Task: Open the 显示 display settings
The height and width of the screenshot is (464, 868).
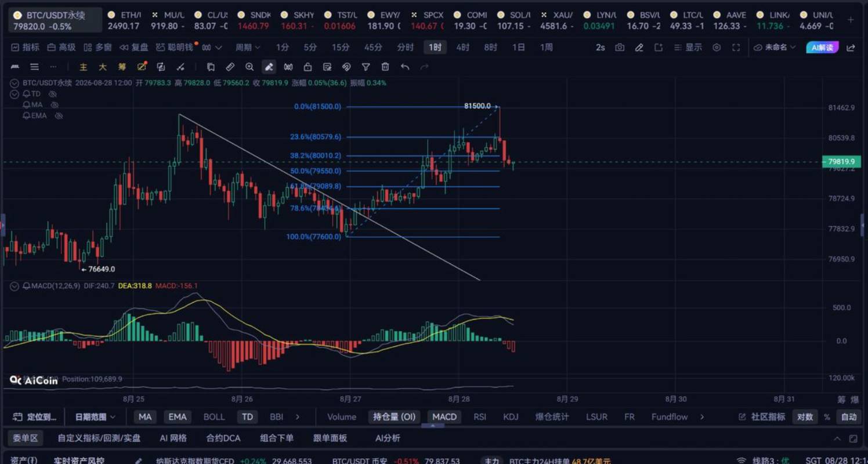Action: [688, 48]
